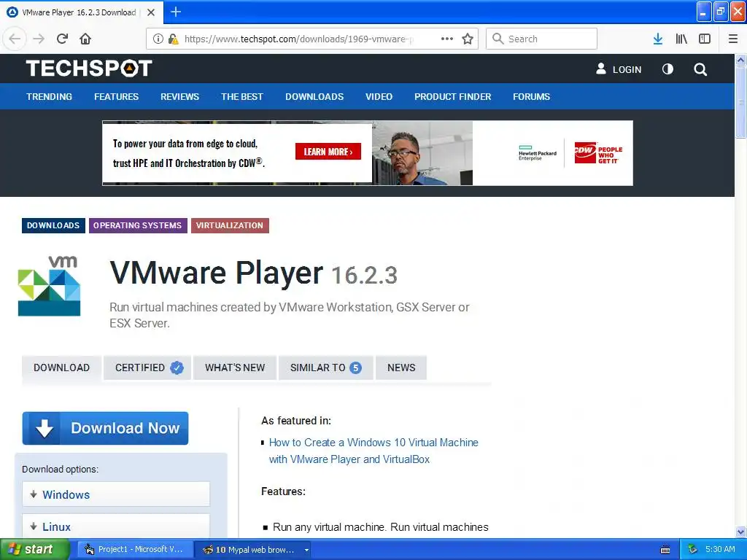Screen dimensions: 747x560
Task: Click the on-screen keyboard tray icon
Action: point(665,550)
